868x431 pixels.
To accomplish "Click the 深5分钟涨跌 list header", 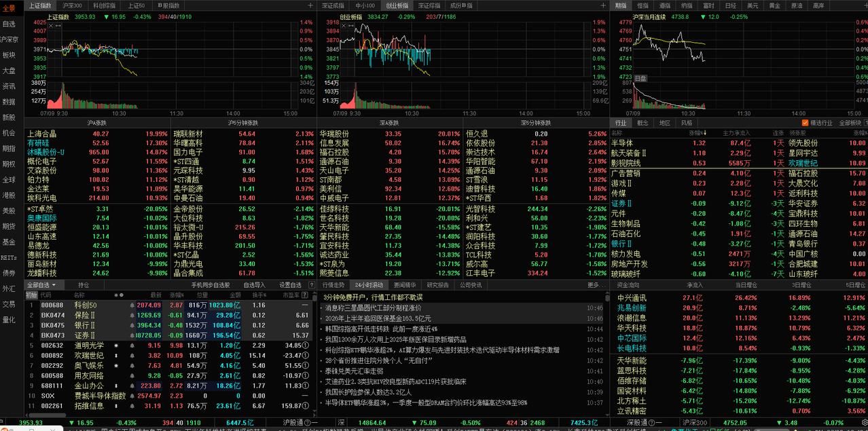I will coord(536,123).
